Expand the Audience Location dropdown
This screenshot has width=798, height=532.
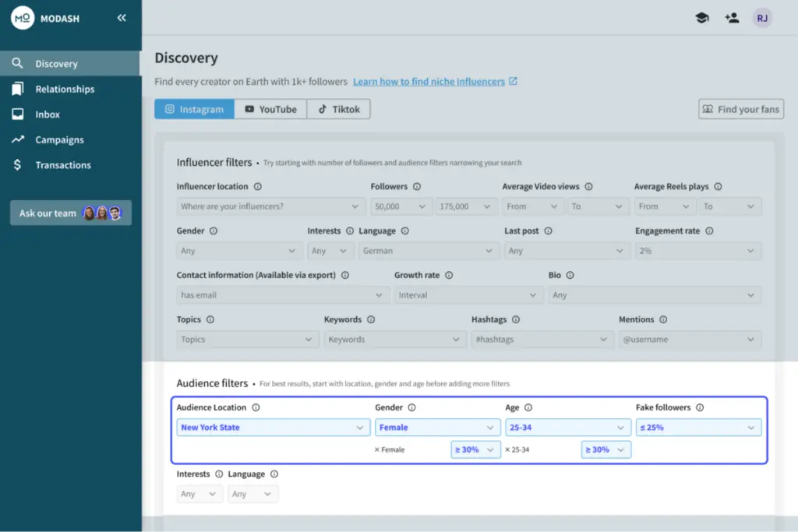click(x=273, y=428)
